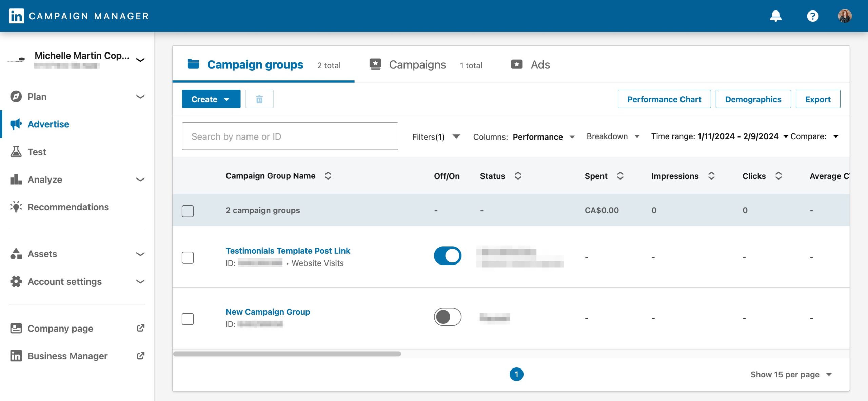Click the Plan compass icon
This screenshot has height=401, width=868.
click(x=16, y=97)
